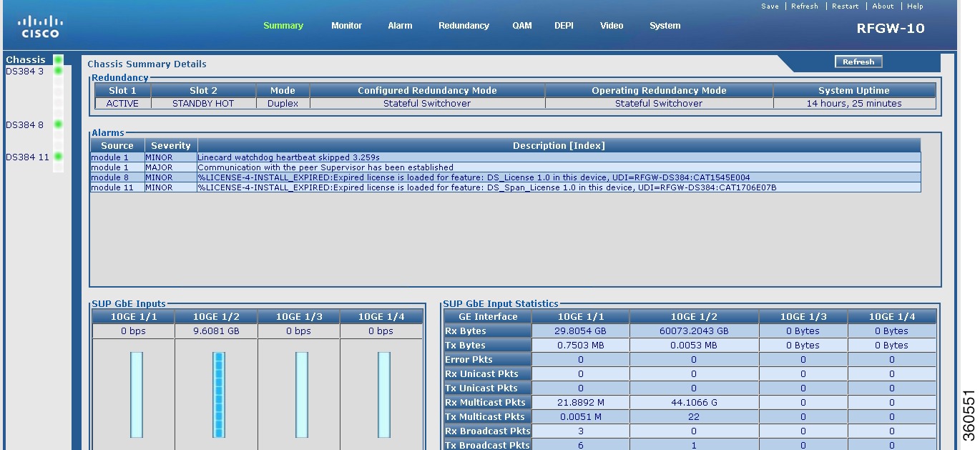The height and width of the screenshot is (450, 980).
Task: Go to the Alarm menu
Action: [400, 26]
